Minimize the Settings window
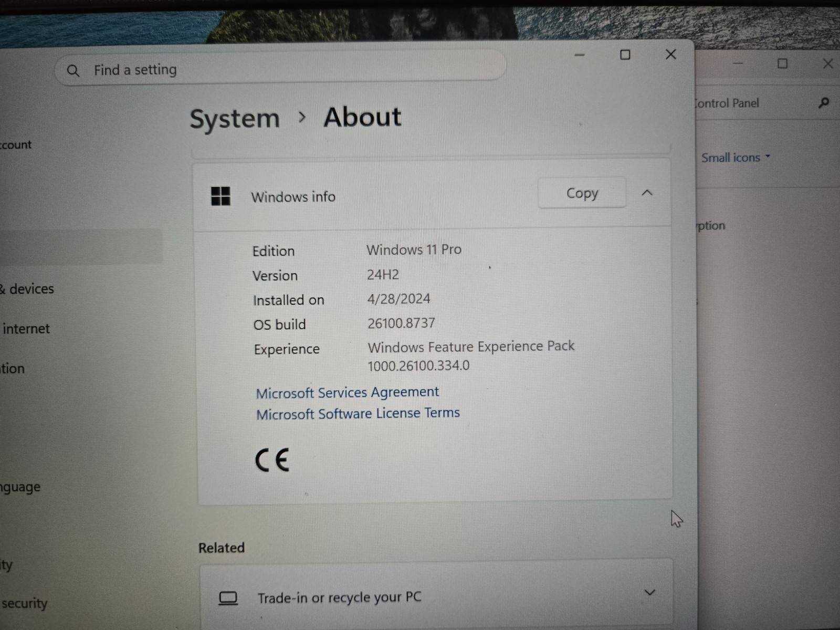The width and height of the screenshot is (840, 630). click(x=580, y=55)
